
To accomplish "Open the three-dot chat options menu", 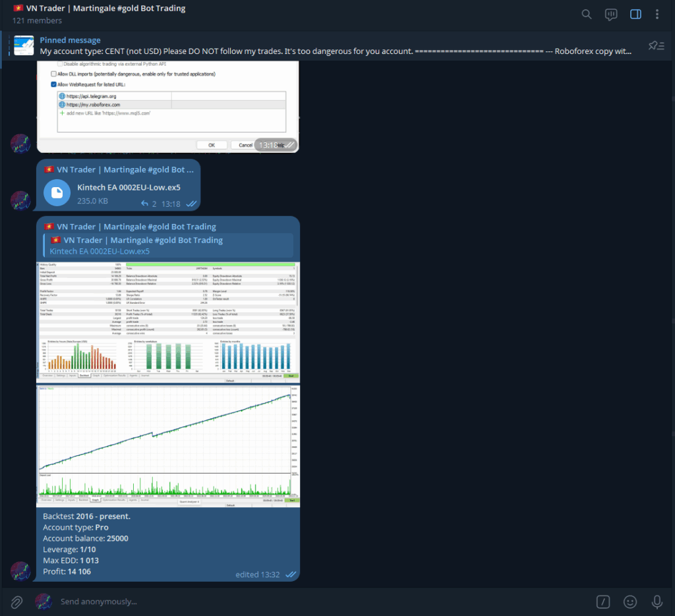I will 657,14.
